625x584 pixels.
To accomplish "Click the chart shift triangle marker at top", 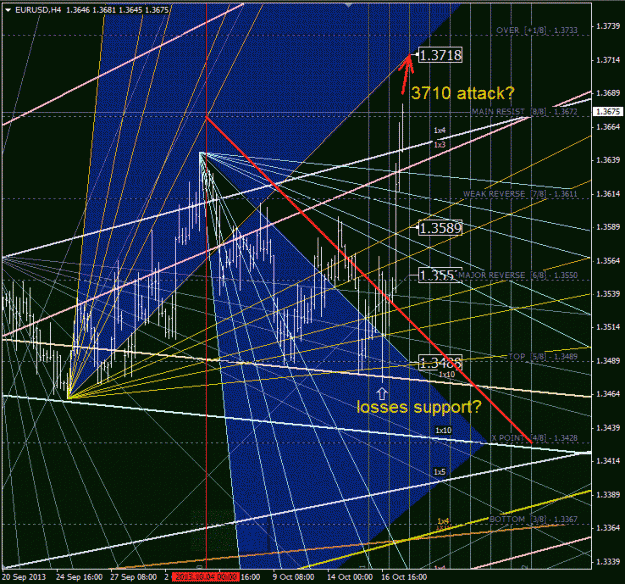I will pyautogui.click(x=349, y=5).
